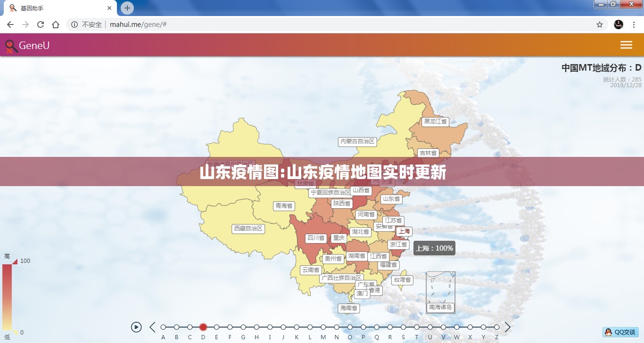Reload the page with refresh icon

click(x=41, y=24)
